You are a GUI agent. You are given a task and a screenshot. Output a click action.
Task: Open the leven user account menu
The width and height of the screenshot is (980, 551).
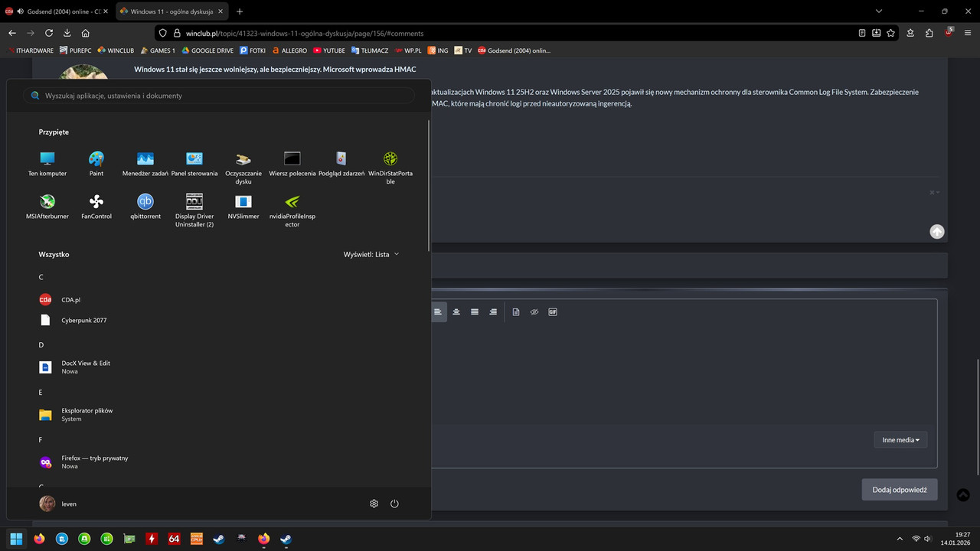[58, 504]
